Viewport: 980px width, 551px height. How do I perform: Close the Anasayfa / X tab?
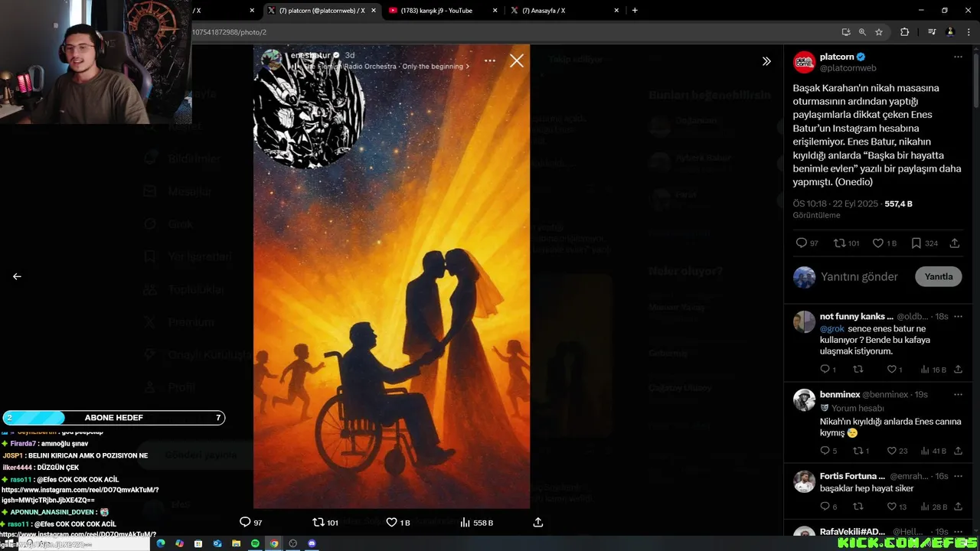(x=617, y=11)
